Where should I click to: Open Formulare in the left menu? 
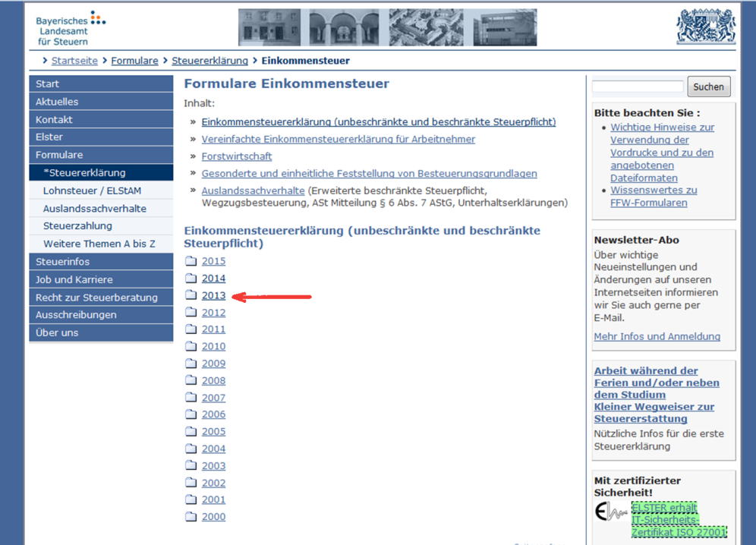click(x=101, y=155)
